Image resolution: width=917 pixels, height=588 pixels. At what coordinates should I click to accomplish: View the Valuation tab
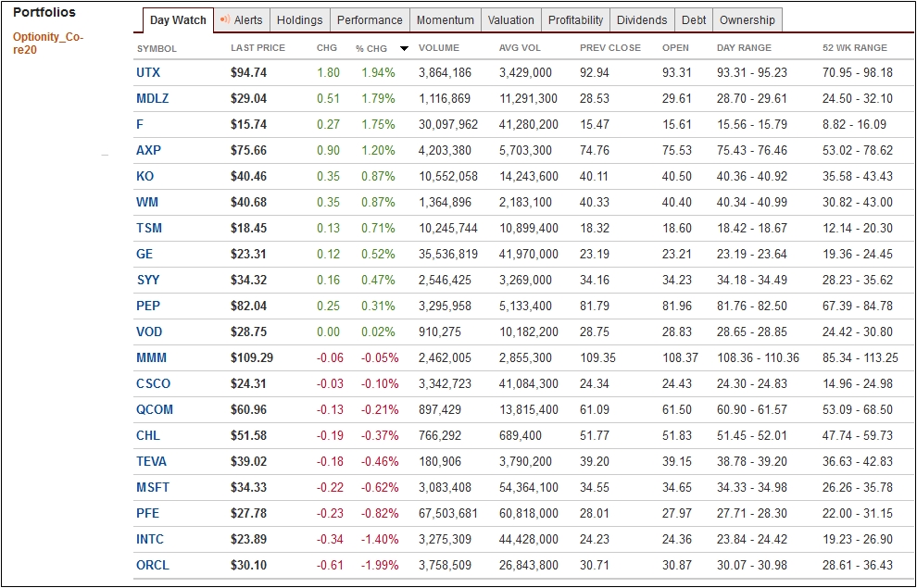tap(510, 19)
